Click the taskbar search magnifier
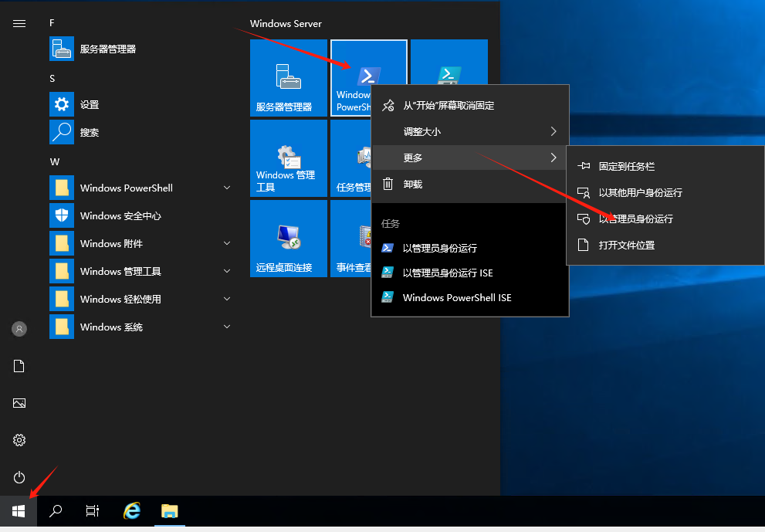765x532 pixels. click(56, 511)
